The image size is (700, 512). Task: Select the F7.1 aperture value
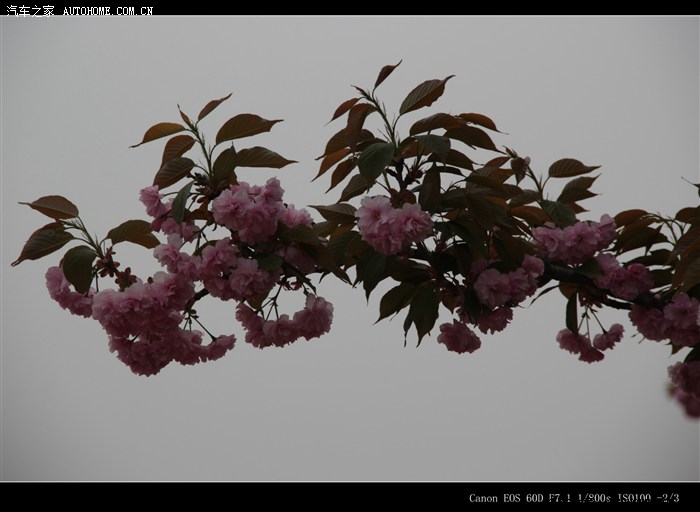click(559, 497)
